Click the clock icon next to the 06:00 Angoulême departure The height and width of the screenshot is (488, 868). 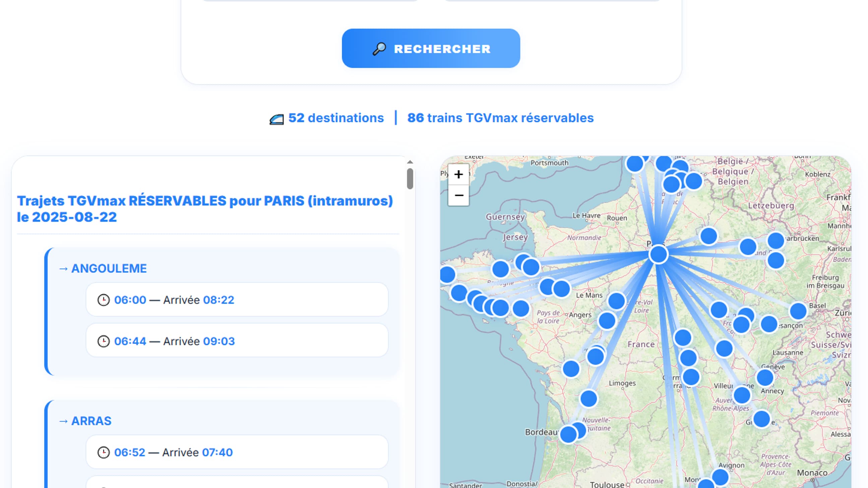(x=104, y=299)
